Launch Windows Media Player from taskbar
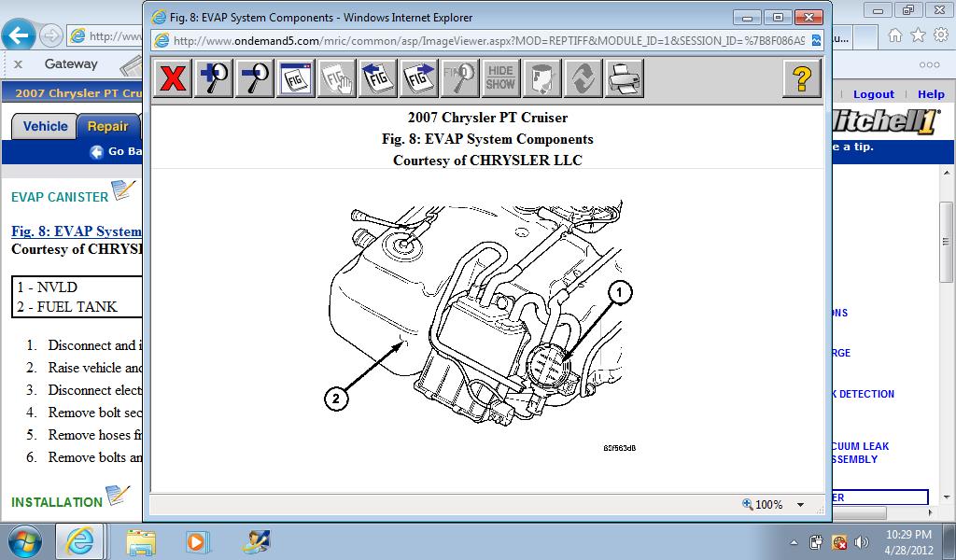This screenshot has height=560, width=956. point(198,541)
